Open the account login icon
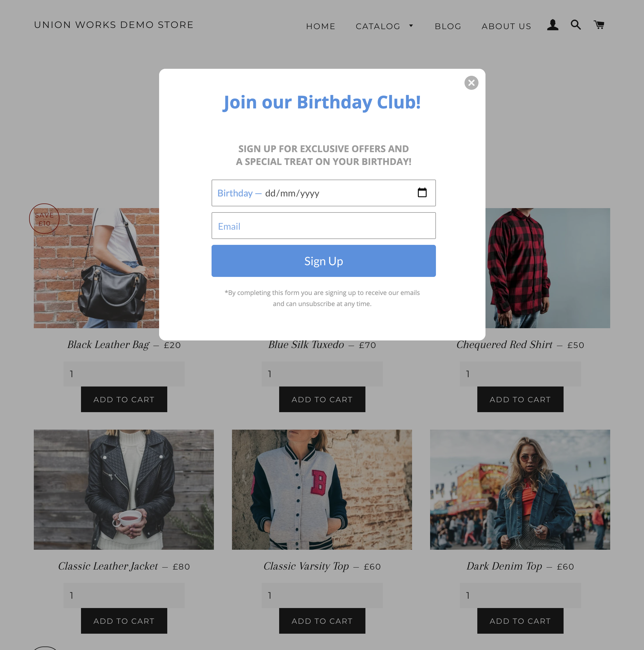This screenshot has width=644, height=650. [552, 25]
